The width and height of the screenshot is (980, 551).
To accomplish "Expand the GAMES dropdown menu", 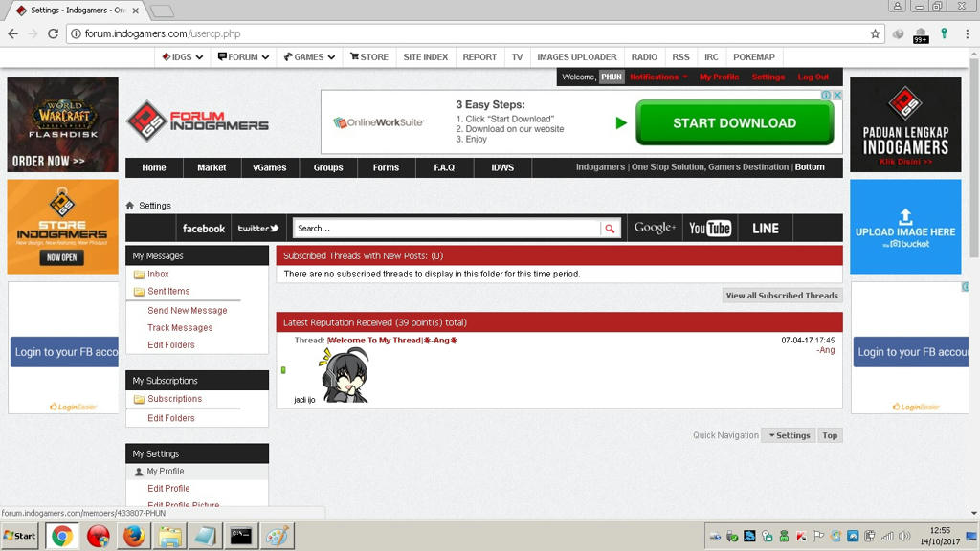I will (x=309, y=56).
